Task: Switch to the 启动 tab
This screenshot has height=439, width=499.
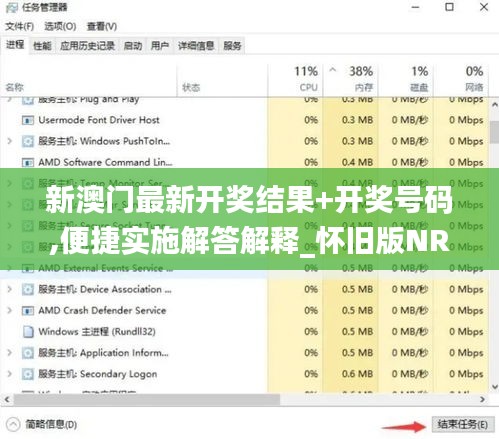Action: [x=133, y=46]
